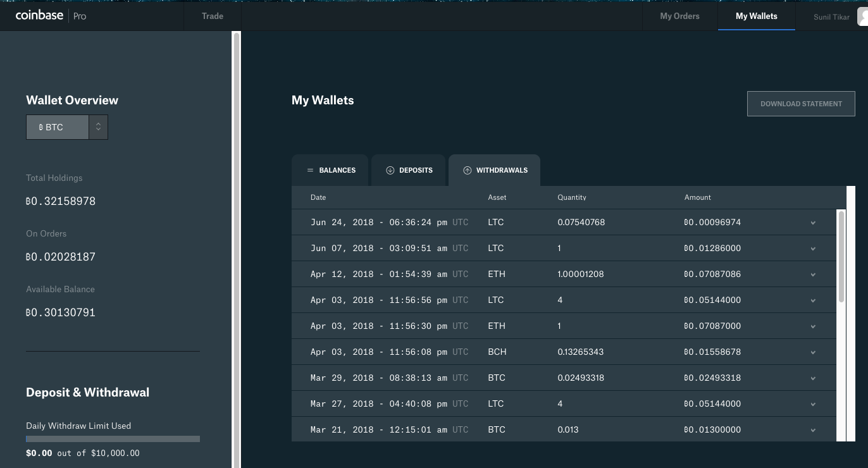868x468 pixels.
Task: Click the $0.00 out of $10,000.00 text
Action: click(x=83, y=453)
